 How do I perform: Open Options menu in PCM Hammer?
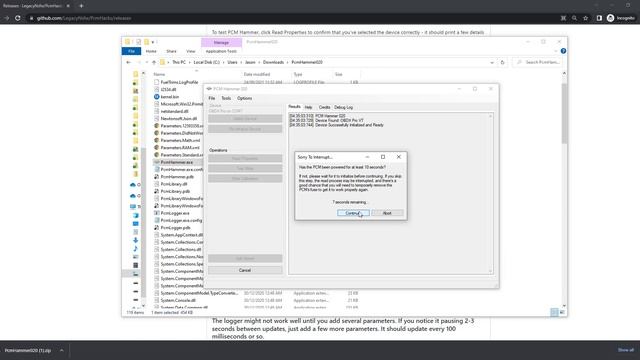tap(244, 98)
